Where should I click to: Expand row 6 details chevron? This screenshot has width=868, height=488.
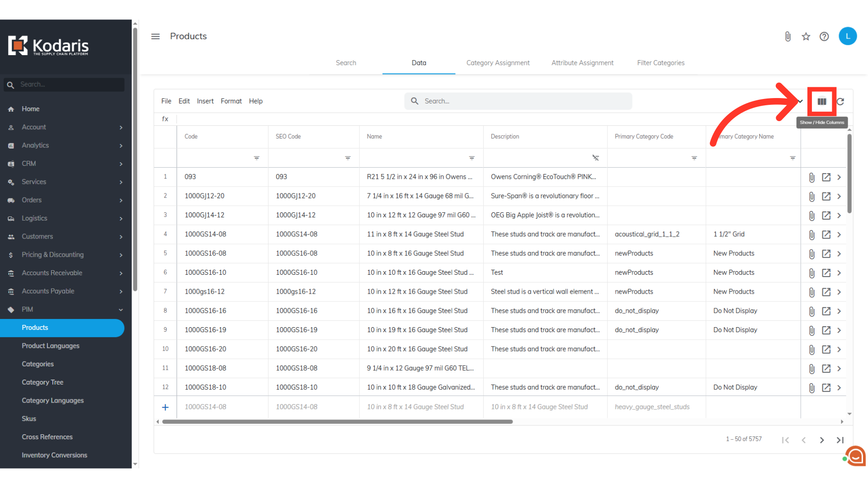coord(839,273)
